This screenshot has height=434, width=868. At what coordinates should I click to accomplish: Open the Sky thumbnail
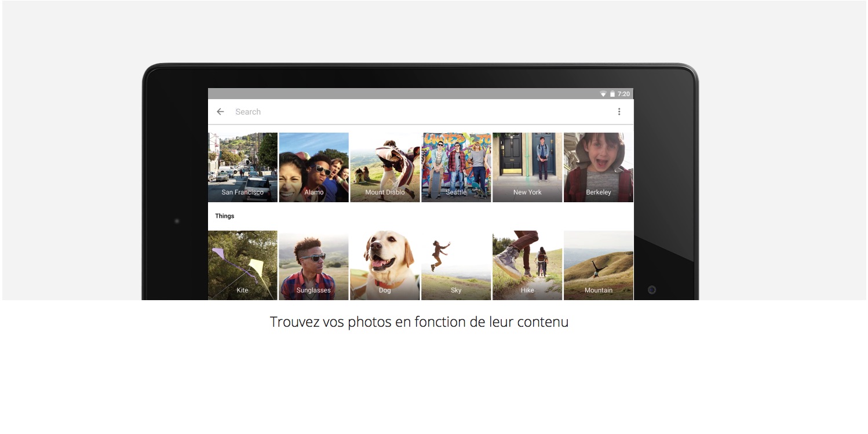click(x=456, y=265)
